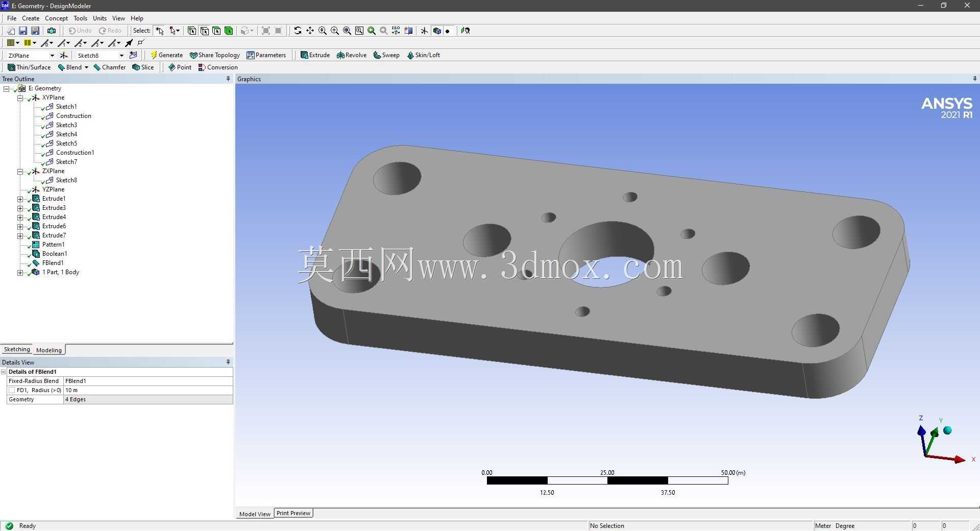Select the Pan view tool
The width and height of the screenshot is (980, 531).
[310, 31]
